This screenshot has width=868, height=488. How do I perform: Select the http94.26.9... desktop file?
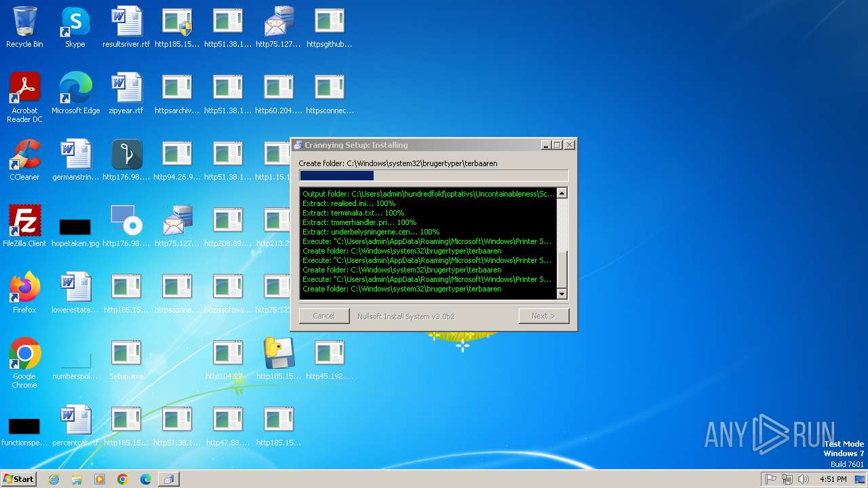click(x=177, y=160)
